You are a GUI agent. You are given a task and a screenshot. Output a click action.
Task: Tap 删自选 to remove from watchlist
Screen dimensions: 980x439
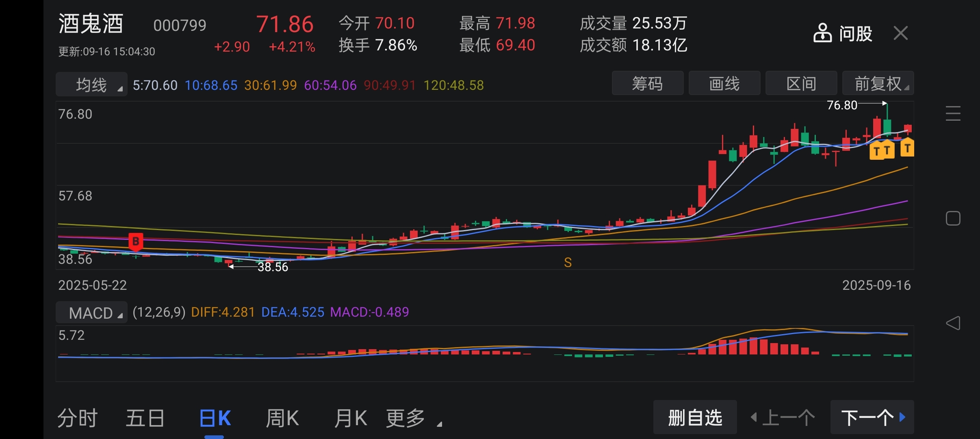(695, 417)
